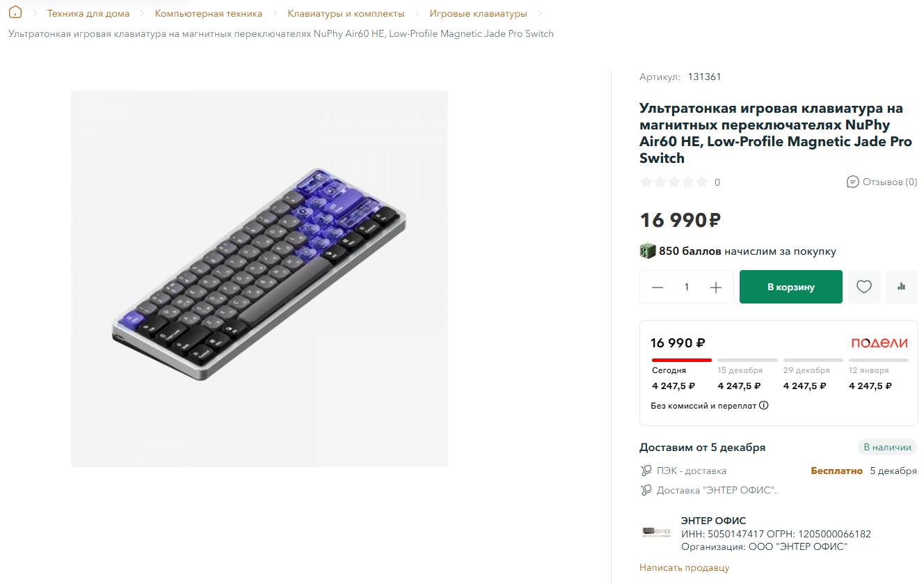Screen dimensions: 924x584
Task: Open the 'Компьютерная техника' breadcrumb
Action: tap(209, 13)
